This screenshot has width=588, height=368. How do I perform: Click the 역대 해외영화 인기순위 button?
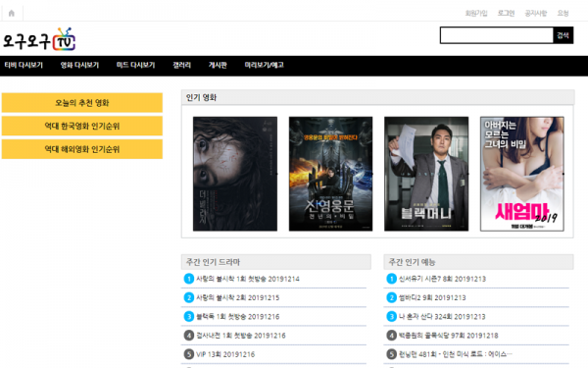[82, 149]
